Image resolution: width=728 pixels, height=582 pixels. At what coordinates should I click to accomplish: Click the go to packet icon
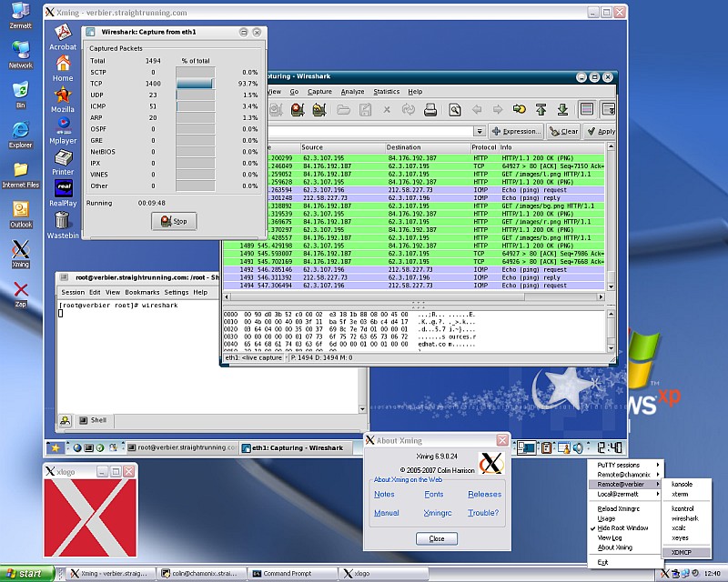519,109
